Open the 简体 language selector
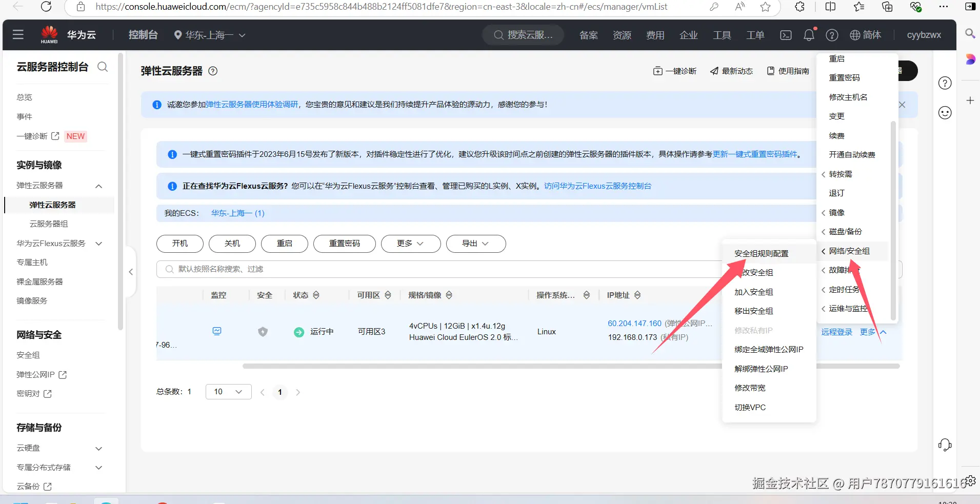Viewport: 980px width, 504px height. (866, 35)
